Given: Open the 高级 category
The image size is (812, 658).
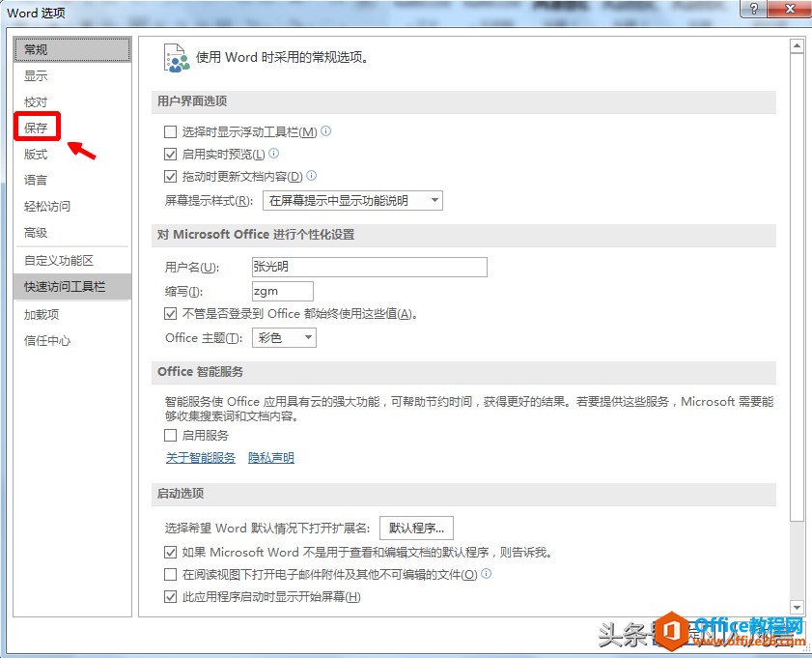Looking at the screenshot, I should [72, 233].
